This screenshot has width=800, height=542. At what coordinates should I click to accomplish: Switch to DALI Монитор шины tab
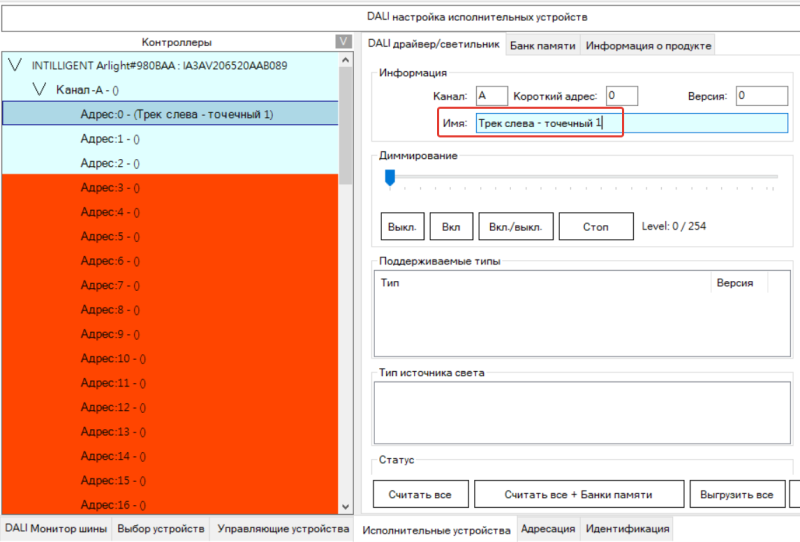[x=56, y=528]
